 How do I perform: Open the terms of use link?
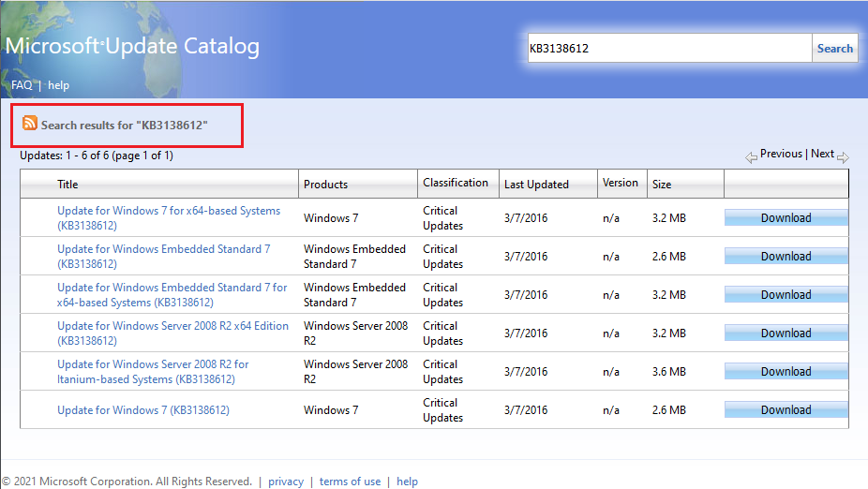pos(350,482)
